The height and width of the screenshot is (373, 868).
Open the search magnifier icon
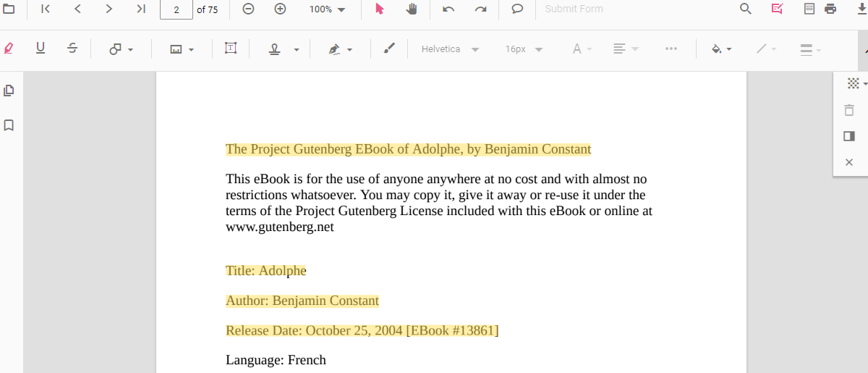746,9
